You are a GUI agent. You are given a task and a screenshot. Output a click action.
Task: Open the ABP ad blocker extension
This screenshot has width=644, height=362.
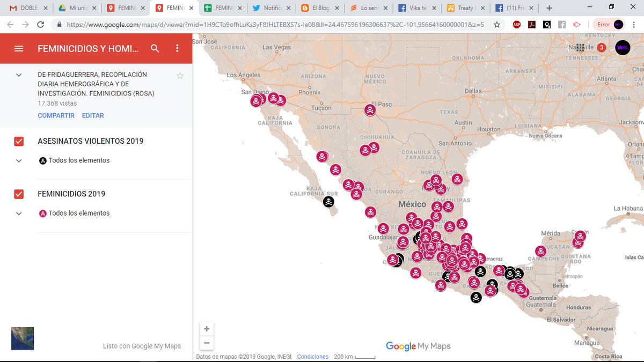tap(516, 25)
